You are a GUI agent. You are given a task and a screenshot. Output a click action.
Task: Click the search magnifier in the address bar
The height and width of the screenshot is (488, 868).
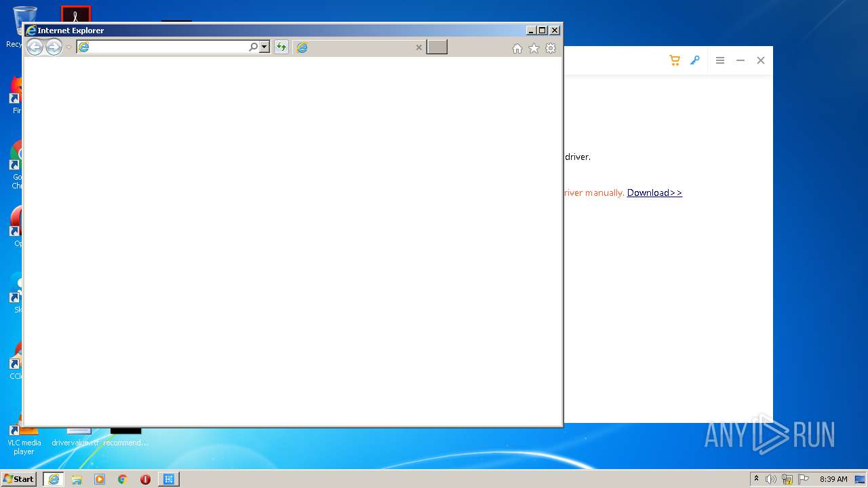click(x=254, y=47)
